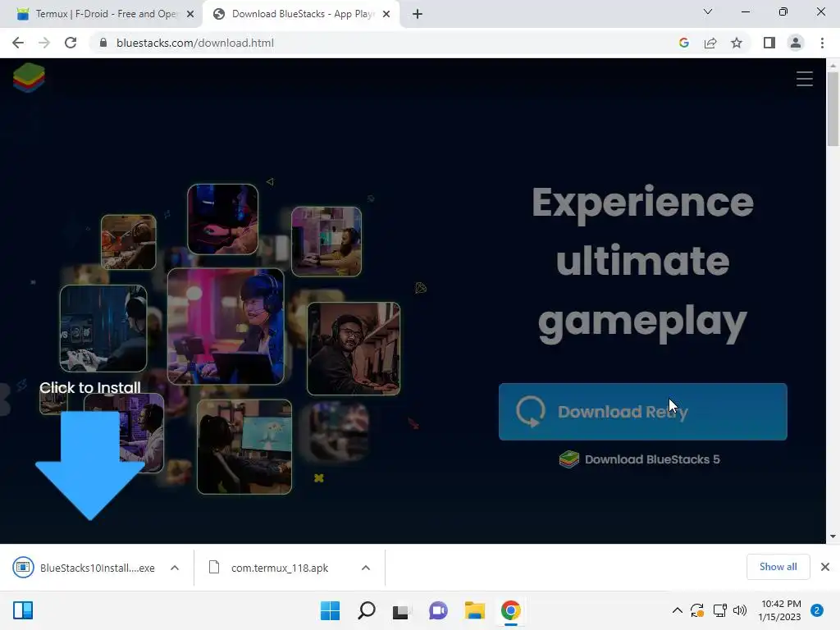Open the Windows Start menu
The height and width of the screenshot is (630, 840).
point(330,610)
